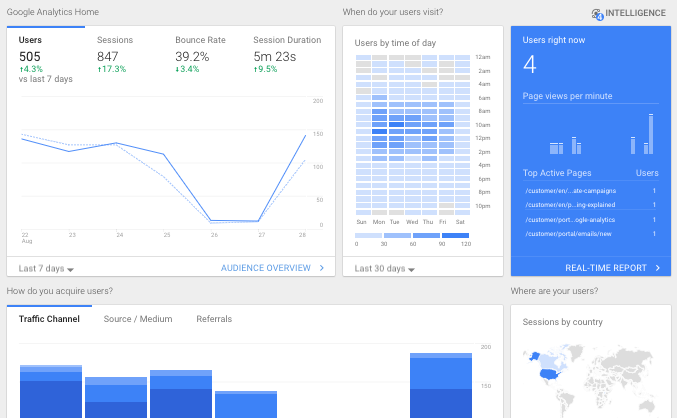Click the Page views per minute label

pos(567,96)
